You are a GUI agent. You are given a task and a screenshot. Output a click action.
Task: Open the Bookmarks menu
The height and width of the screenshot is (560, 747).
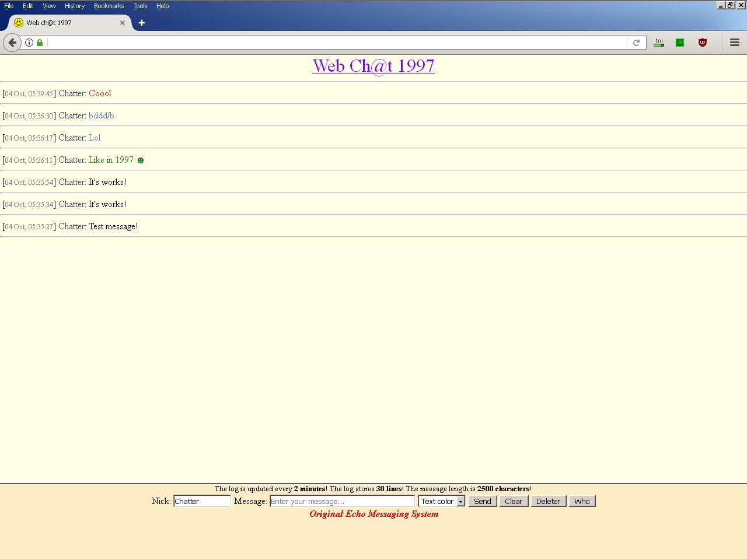[x=109, y=6]
